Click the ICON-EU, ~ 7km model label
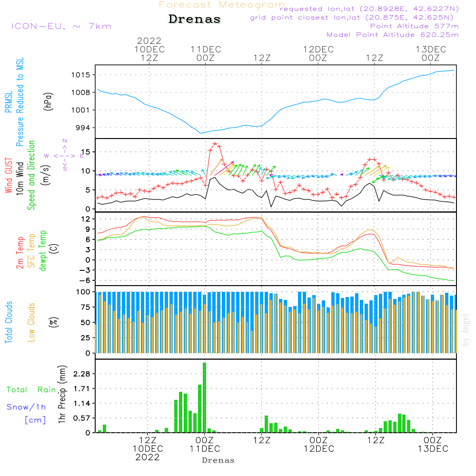Screen dimensions: 476x476 (x=61, y=26)
